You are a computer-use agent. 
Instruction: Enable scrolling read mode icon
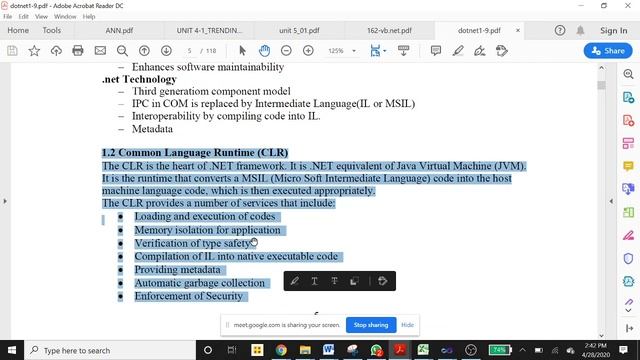tap(403, 51)
